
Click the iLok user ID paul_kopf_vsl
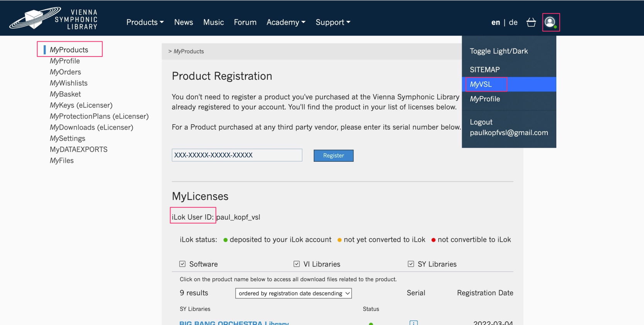pos(238,217)
